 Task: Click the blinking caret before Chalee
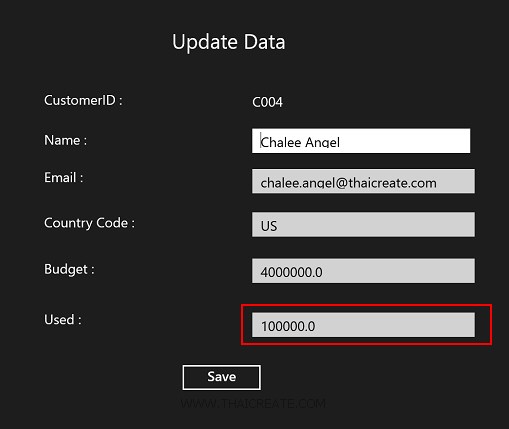[x=261, y=141]
